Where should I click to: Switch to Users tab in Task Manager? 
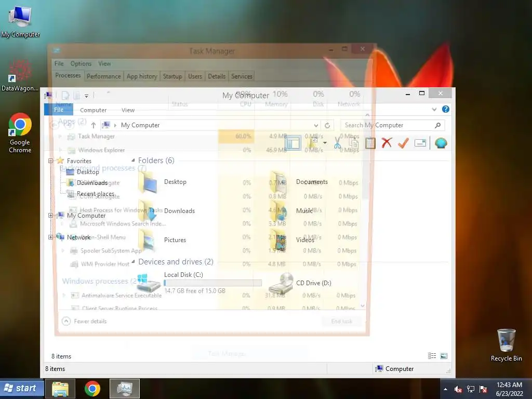pos(195,76)
